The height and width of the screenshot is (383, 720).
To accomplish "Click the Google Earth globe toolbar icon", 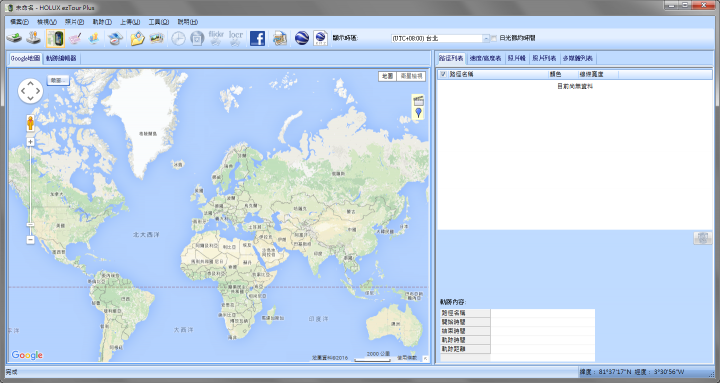I will tap(301, 38).
